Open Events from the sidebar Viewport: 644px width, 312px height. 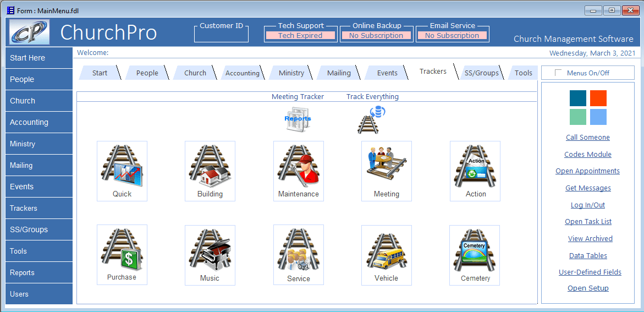tap(39, 187)
